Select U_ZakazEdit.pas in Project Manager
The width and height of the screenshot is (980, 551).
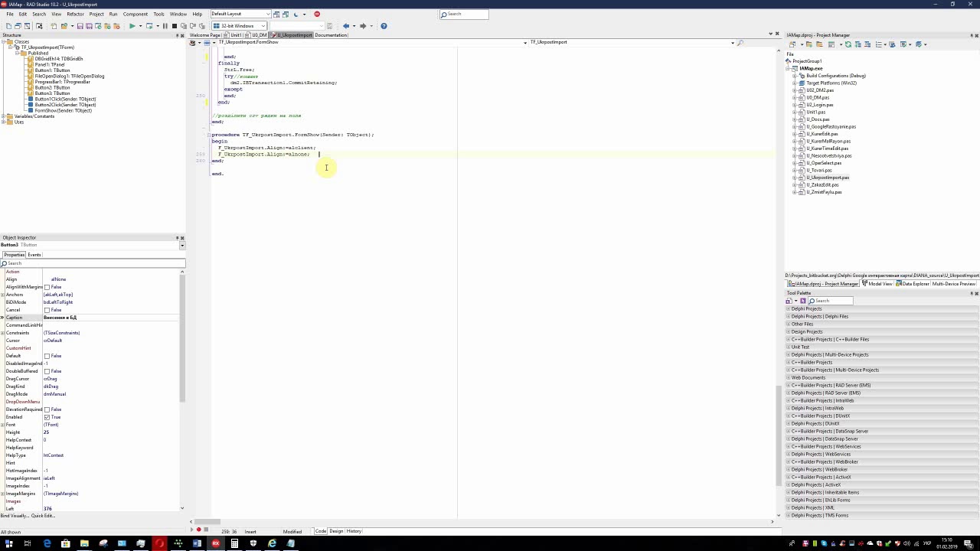coord(822,184)
